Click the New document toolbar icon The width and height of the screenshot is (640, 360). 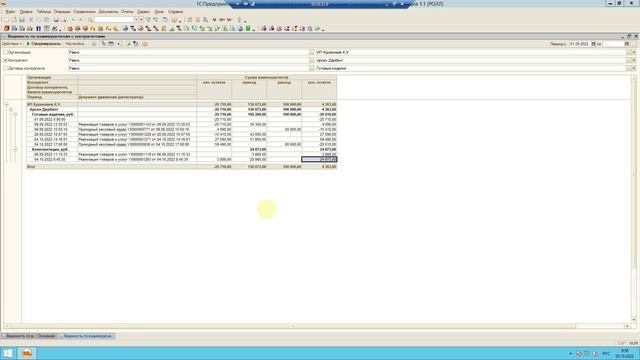(6, 20)
